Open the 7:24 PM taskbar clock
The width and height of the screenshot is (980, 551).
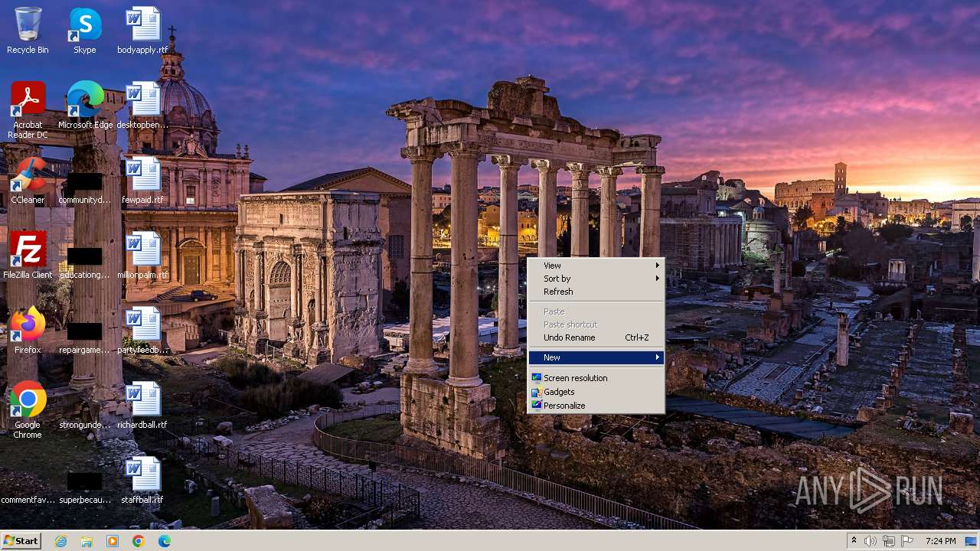coord(940,541)
